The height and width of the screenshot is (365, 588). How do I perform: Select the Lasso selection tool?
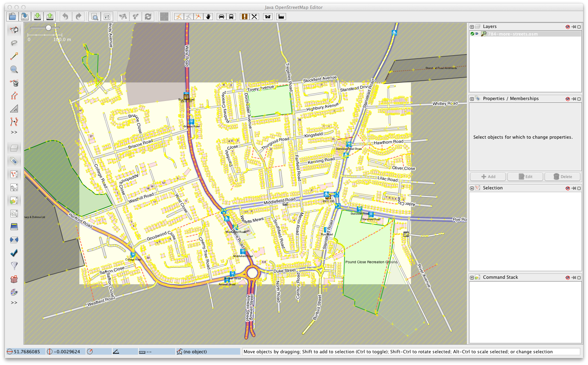(14, 43)
